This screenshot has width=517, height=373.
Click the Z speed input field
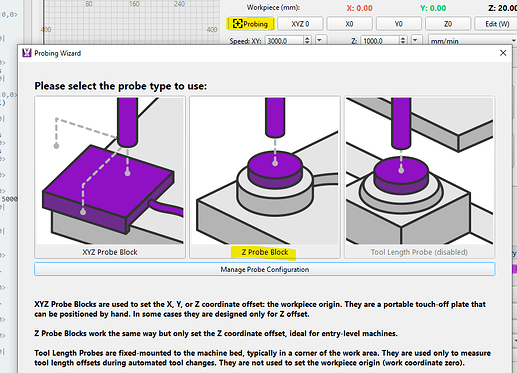click(x=380, y=41)
